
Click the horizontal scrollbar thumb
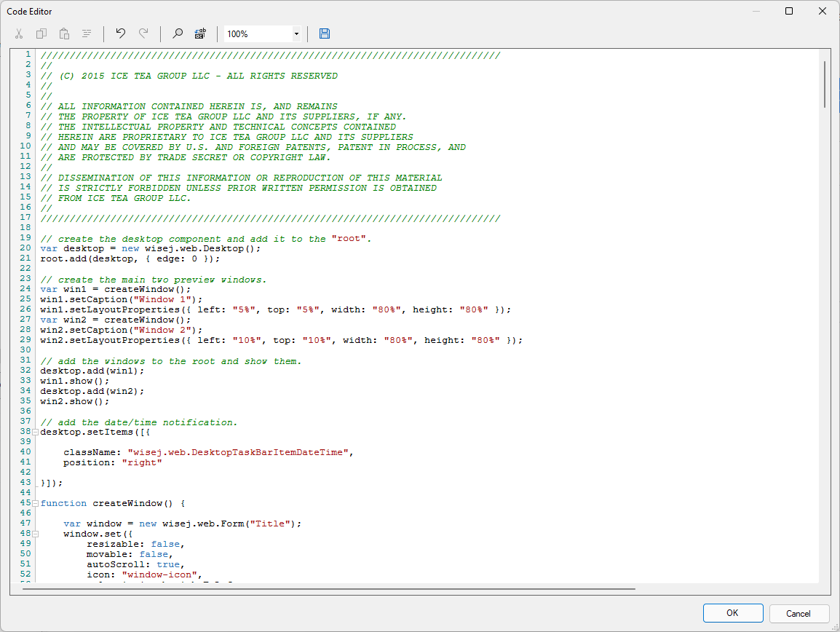click(329, 588)
